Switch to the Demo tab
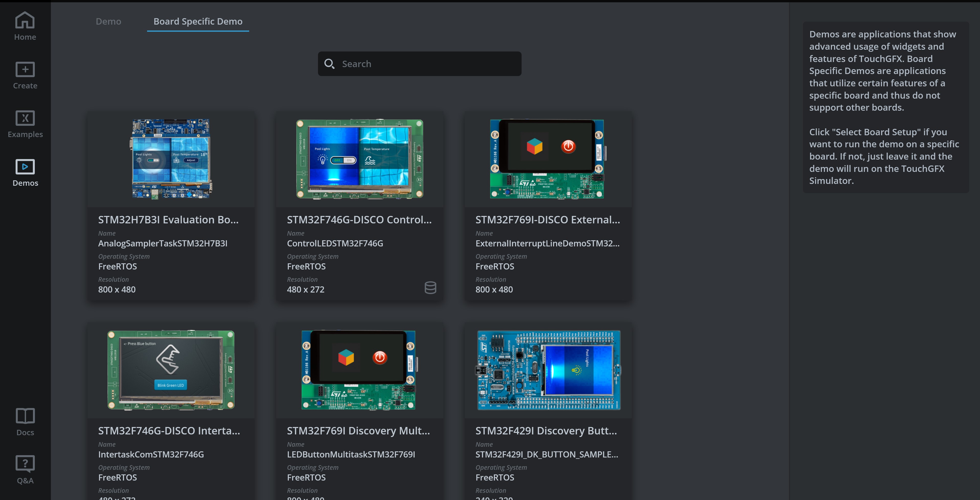 pos(108,21)
